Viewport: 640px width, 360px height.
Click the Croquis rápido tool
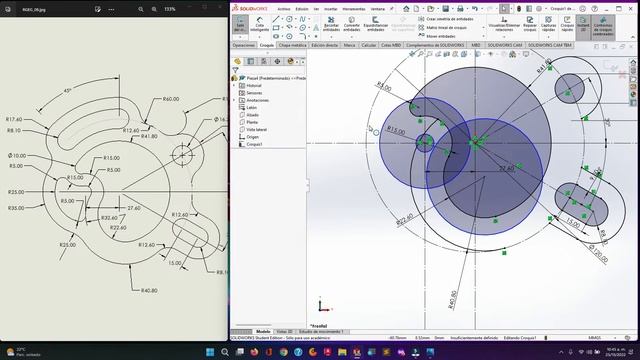567,24
